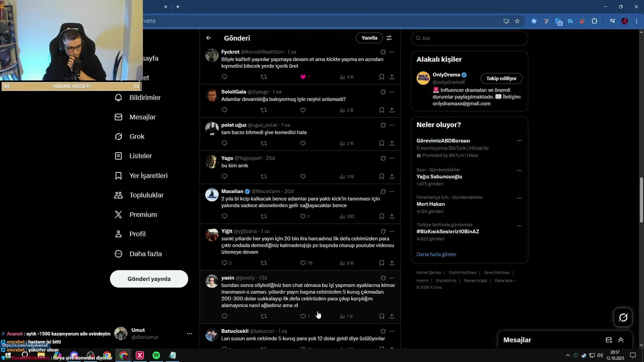Screen dimensions: 644x362
Task: Like polat uğuz's post
Action: tap(303, 143)
